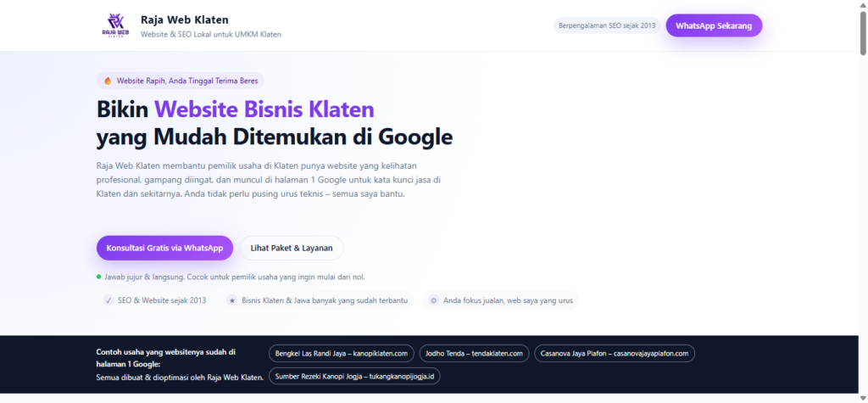This screenshot has width=868, height=403.
Task: Click the subtitle Website & SEO Lokal untuk UMKM Klaten
Action: click(x=211, y=35)
